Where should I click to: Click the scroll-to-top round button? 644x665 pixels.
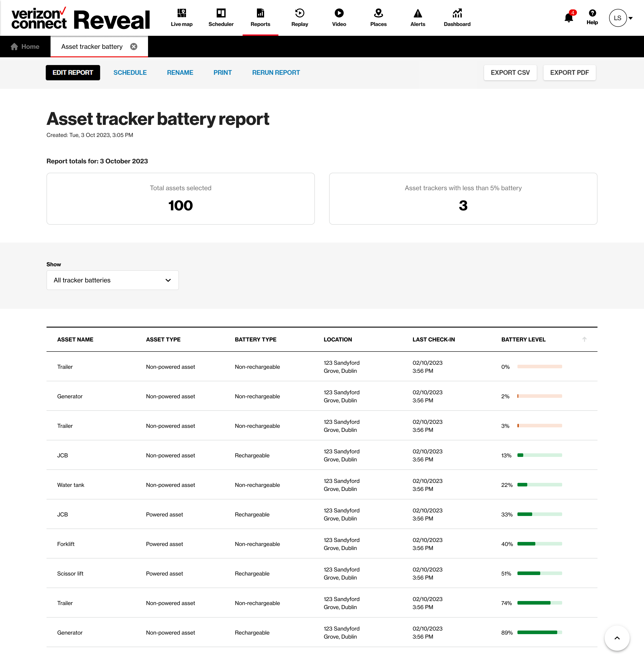tap(617, 638)
